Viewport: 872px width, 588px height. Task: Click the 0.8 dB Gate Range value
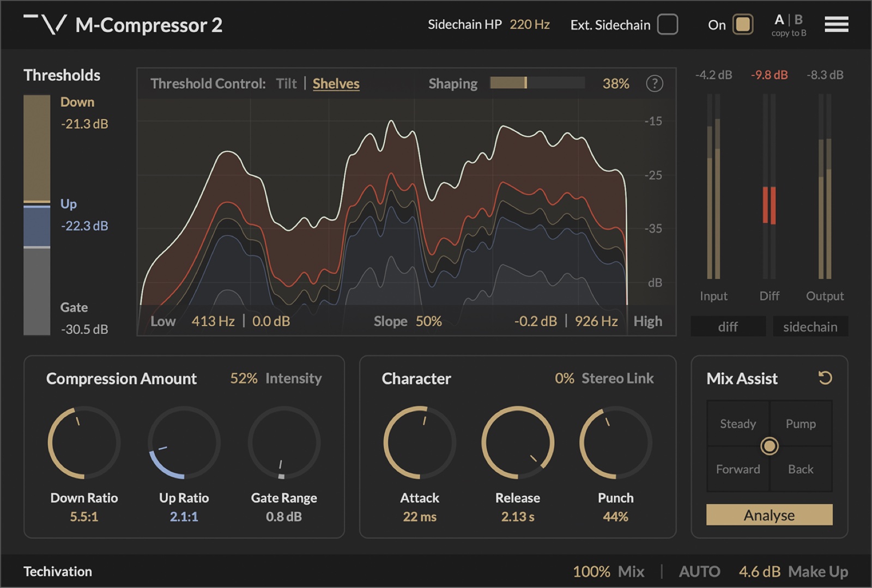[283, 517]
